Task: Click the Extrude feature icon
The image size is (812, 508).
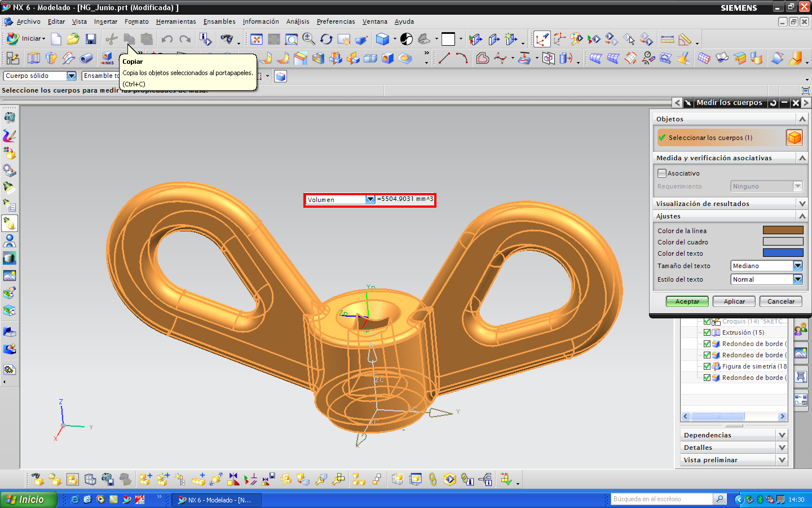Action: click(x=34, y=58)
